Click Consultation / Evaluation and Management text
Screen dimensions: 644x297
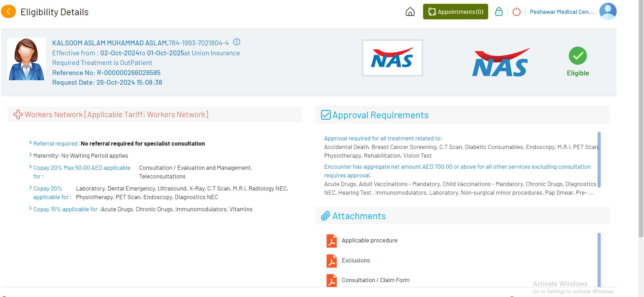click(196, 168)
